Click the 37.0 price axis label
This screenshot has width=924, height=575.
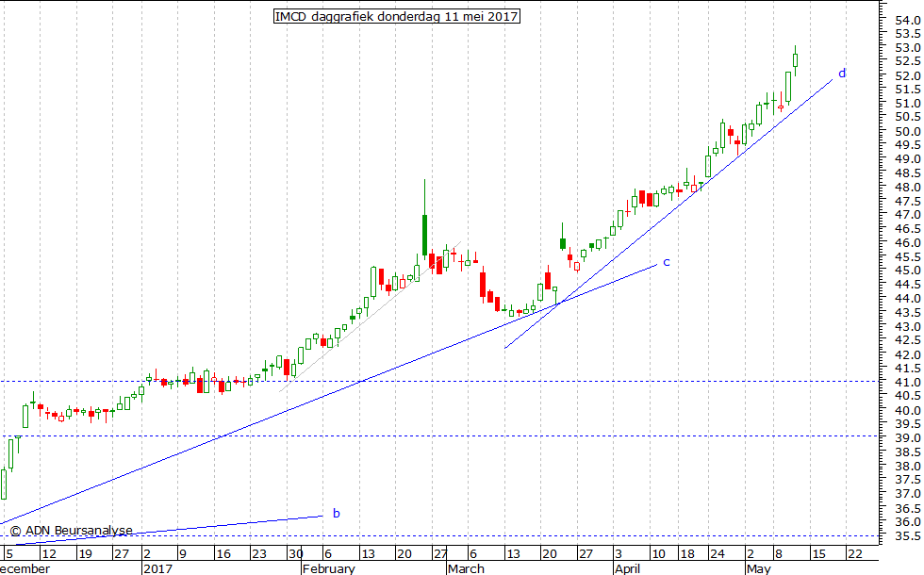coord(907,494)
